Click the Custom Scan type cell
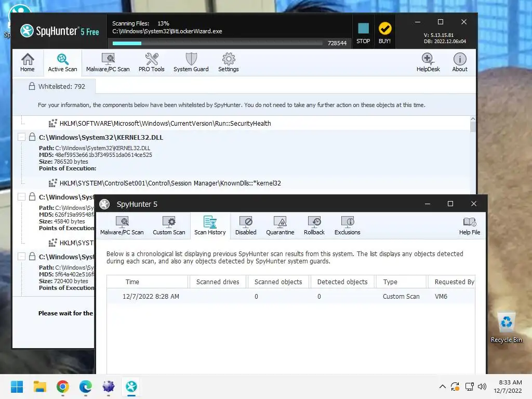 [x=401, y=297]
